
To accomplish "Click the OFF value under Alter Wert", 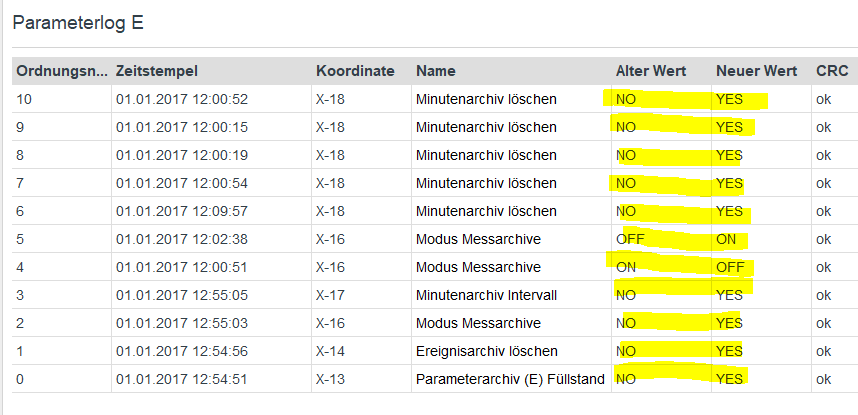I will [x=630, y=239].
